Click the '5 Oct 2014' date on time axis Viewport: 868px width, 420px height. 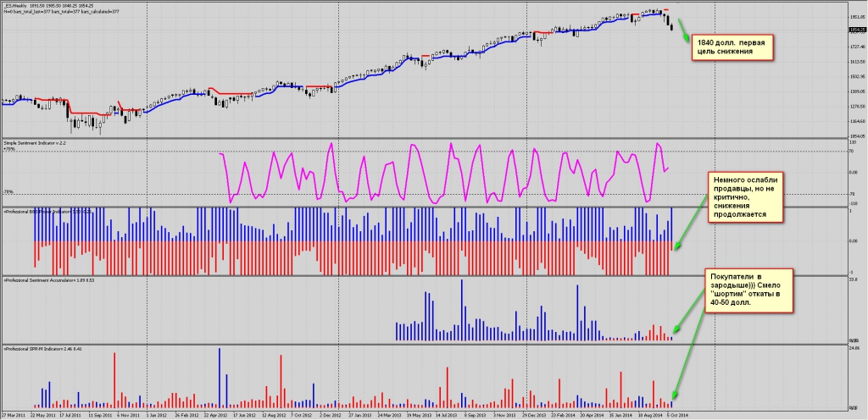click(x=676, y=415)
